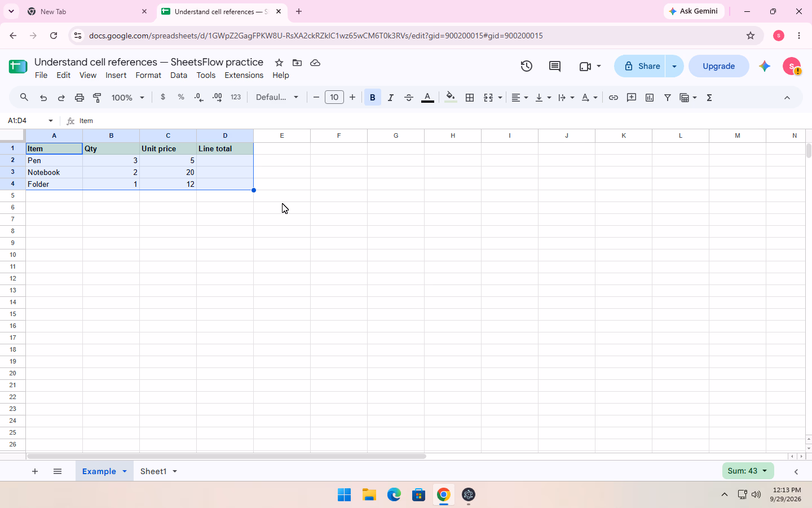Image resolution: width=812 pixels, height=508 pixels.
Task: Open the text color picker
Action: coord(428,98)
